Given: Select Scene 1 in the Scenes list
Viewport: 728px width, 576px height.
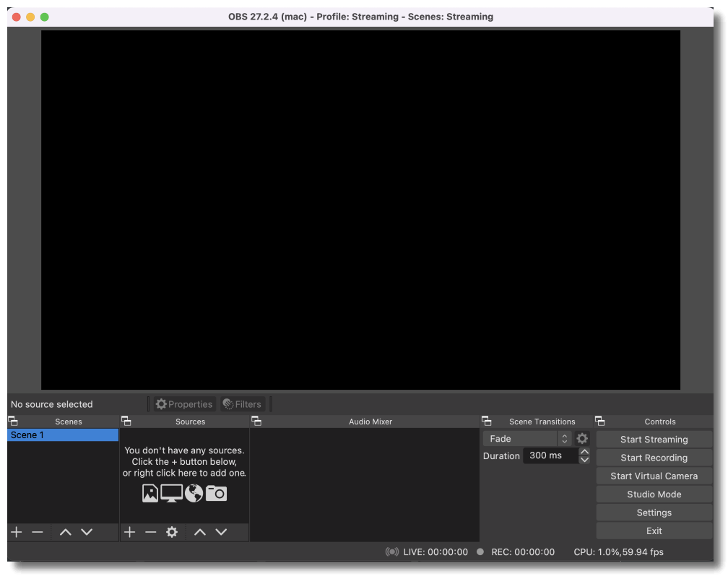Looking at the screenshot, I should (x=63, y=435).
